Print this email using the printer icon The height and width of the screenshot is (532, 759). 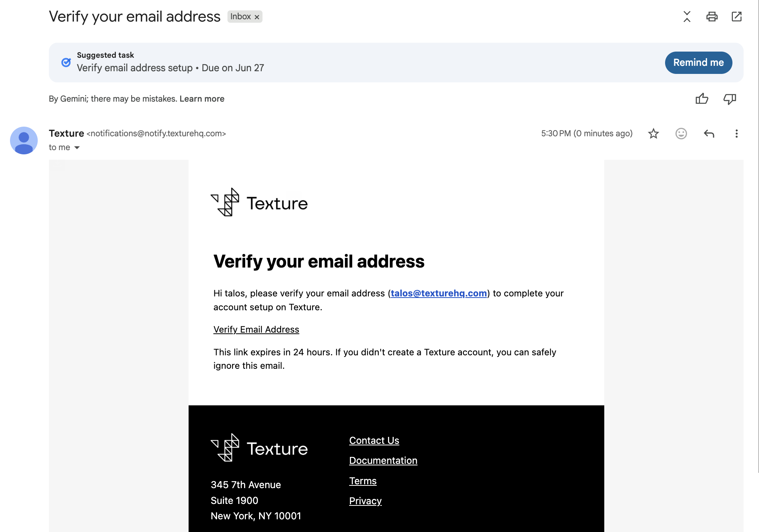[x=712, y=17]
